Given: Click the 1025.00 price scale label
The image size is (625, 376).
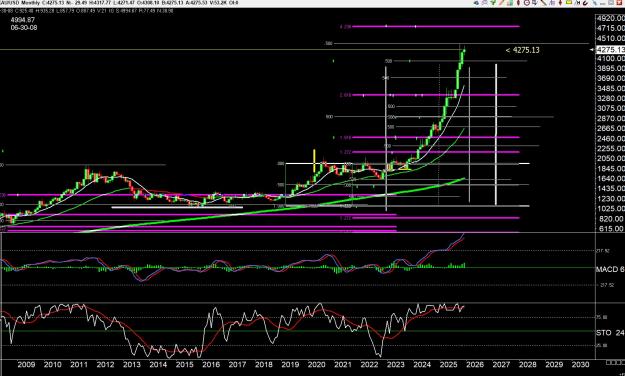Looking at the screenshot, I should point(611,209).
